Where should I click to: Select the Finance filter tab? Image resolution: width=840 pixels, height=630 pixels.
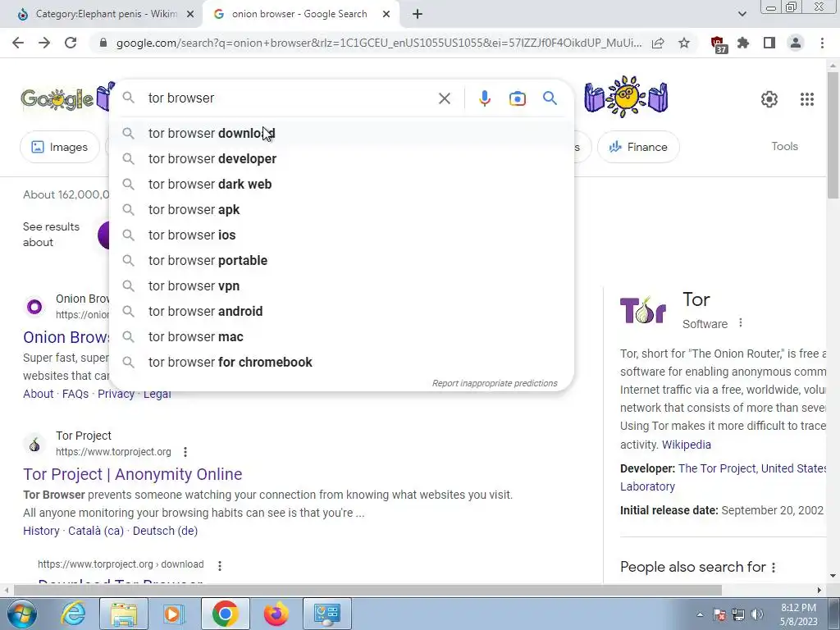click(638, 147)
